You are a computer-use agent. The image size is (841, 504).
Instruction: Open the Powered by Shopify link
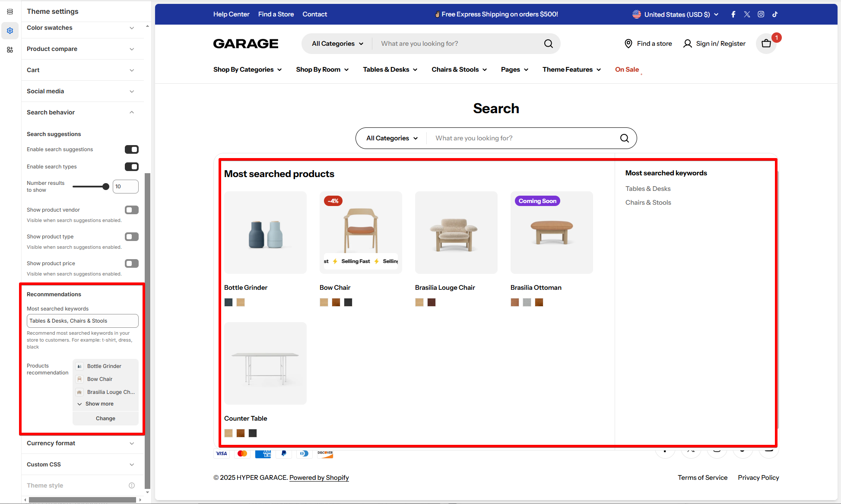[319, 478]
